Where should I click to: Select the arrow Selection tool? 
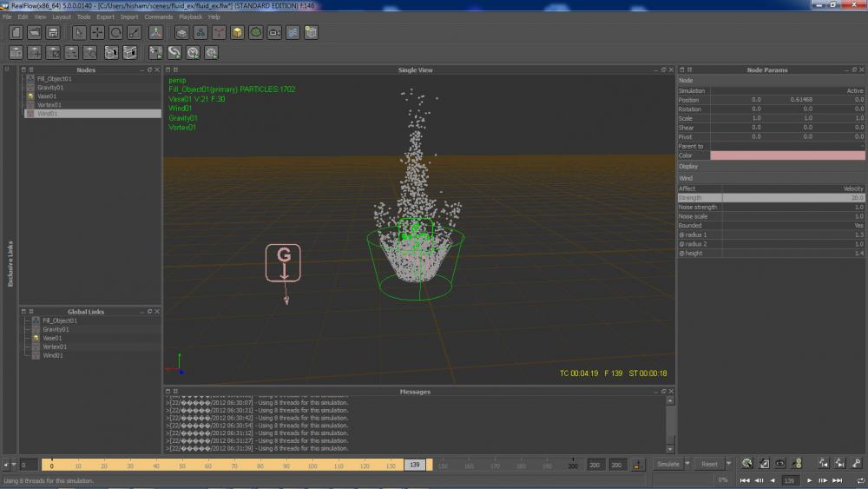(x=79, y=33)
